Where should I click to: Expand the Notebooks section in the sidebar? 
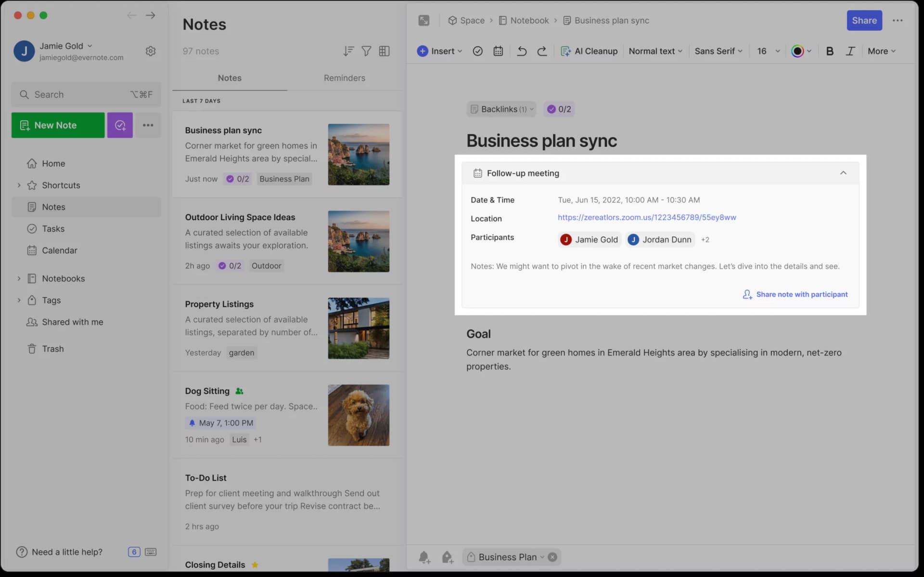(19, 278)
